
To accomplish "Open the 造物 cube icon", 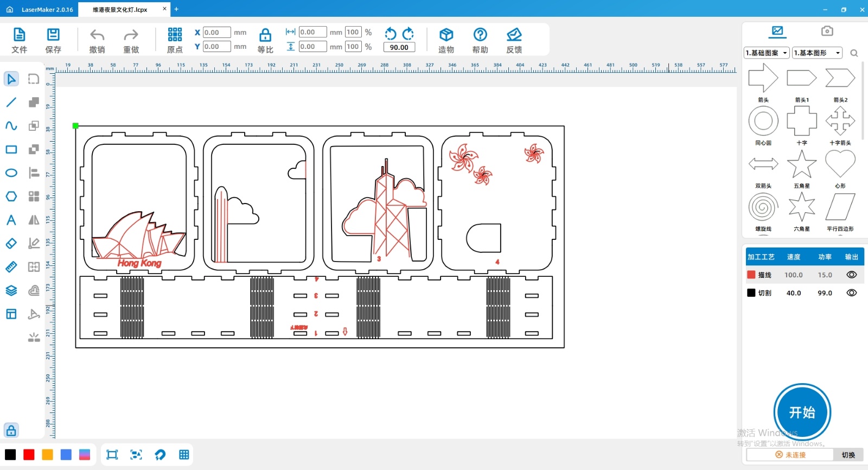I will pos(446,35).
